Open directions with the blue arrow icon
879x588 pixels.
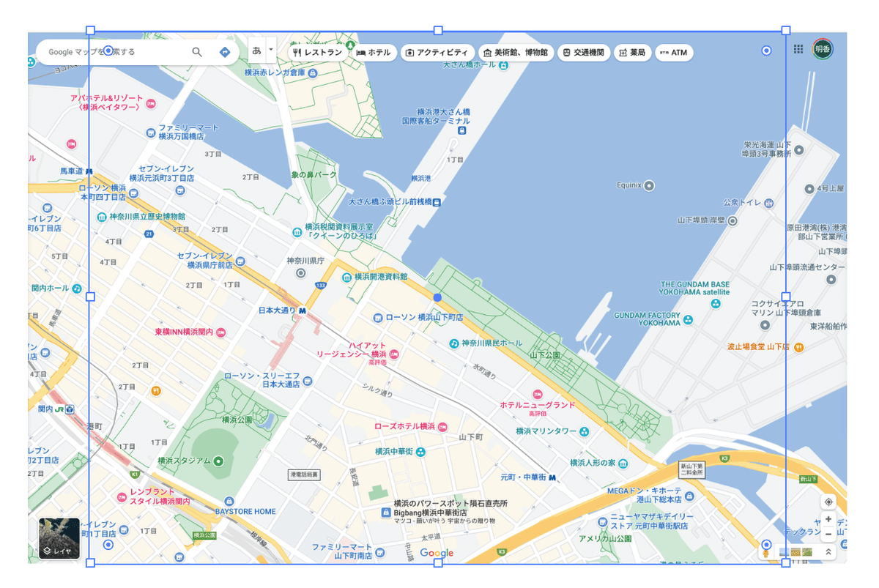225,52
